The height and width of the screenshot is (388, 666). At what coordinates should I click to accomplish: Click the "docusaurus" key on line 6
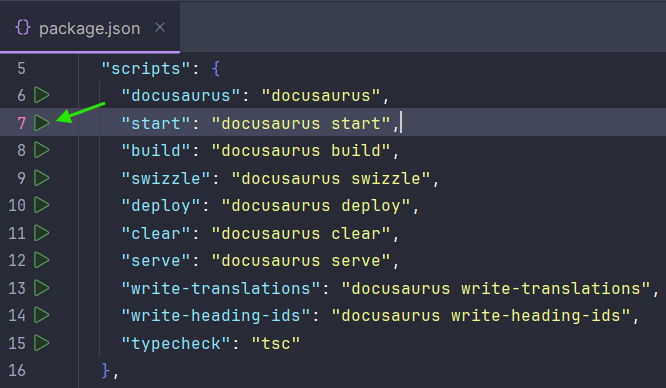[x=181, y=96]
